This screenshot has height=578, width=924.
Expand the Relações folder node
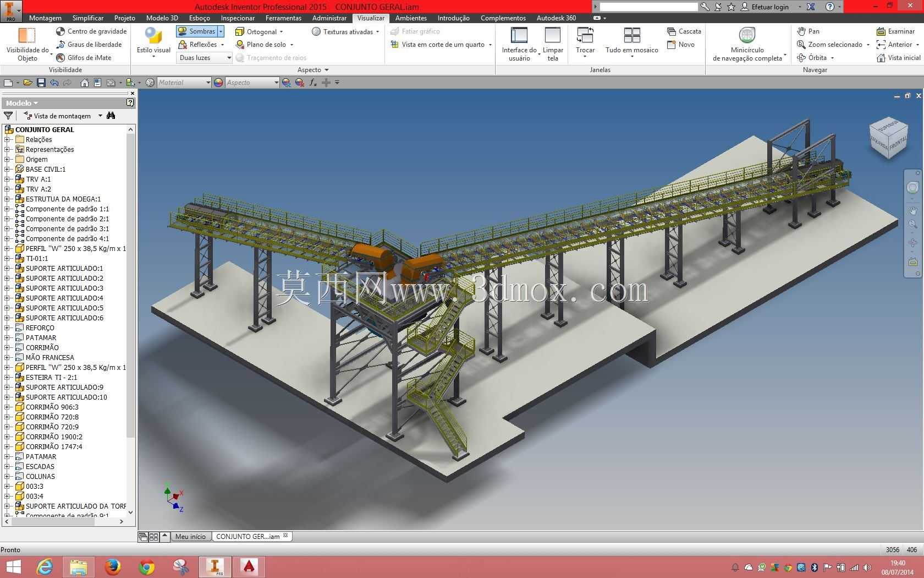point(7,140)
